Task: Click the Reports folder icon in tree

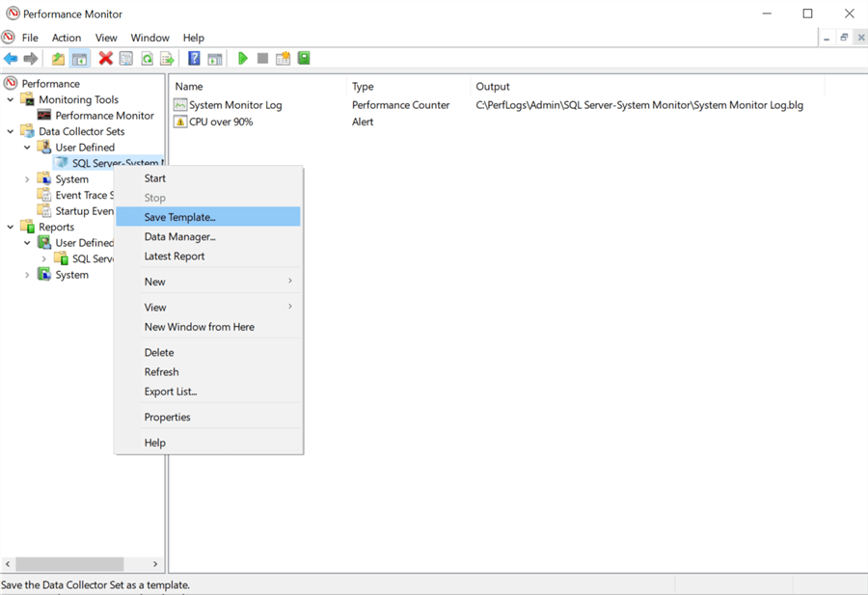Action: click(28, 227)
